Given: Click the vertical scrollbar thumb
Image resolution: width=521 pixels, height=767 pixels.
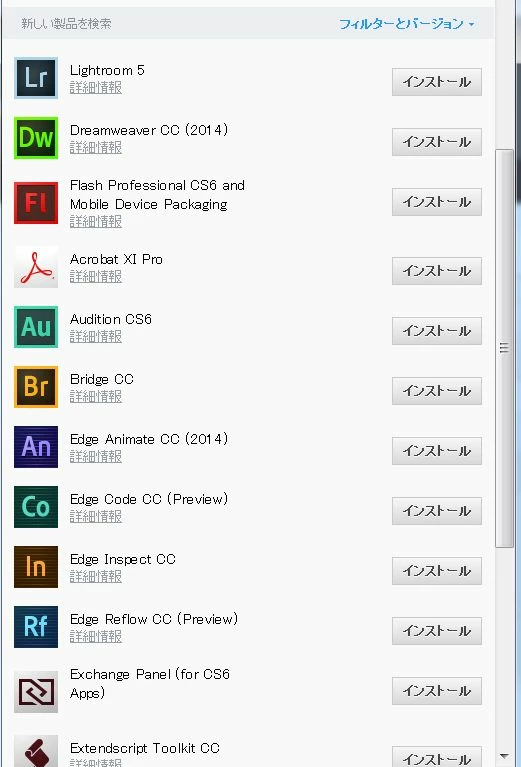Looking at the screenshot, I should click(504, 348).
